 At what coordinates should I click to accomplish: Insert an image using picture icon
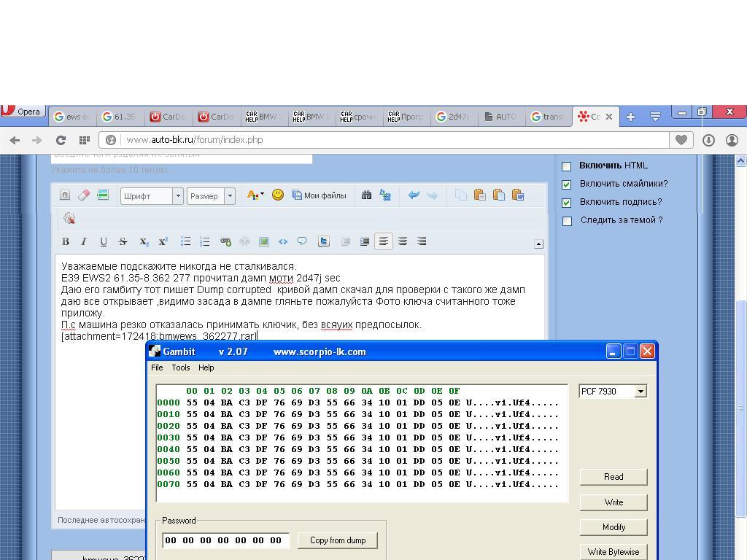click(264, 242)
